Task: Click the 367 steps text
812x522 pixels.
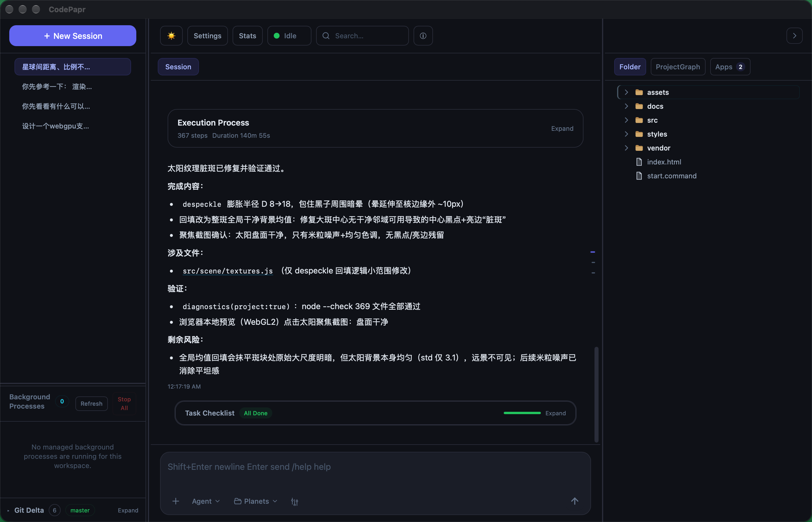Action: (193, 135)
